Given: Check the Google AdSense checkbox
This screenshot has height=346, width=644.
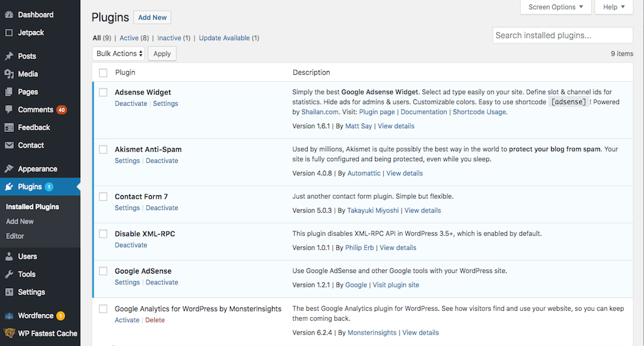Looking at the screenshot, I should point(103,271).
